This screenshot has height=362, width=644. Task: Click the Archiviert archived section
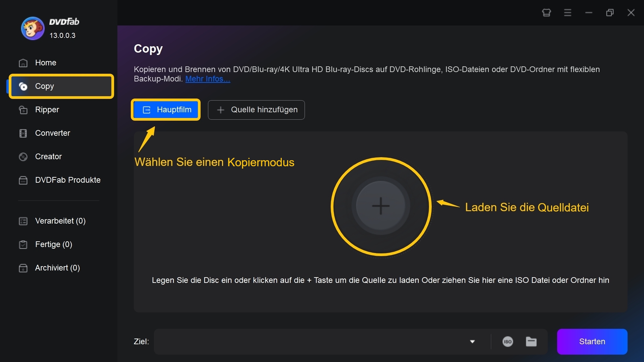click(58, 267)
